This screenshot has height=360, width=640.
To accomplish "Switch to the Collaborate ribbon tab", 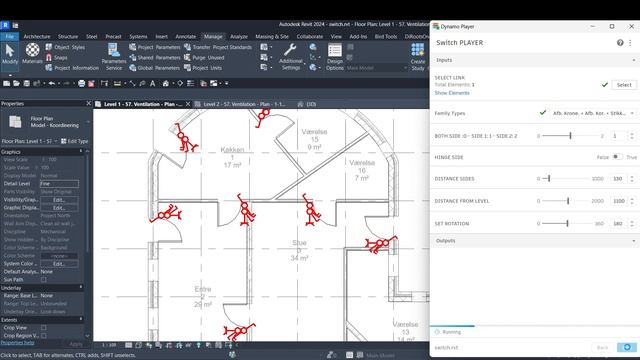I will pos(310,36).
